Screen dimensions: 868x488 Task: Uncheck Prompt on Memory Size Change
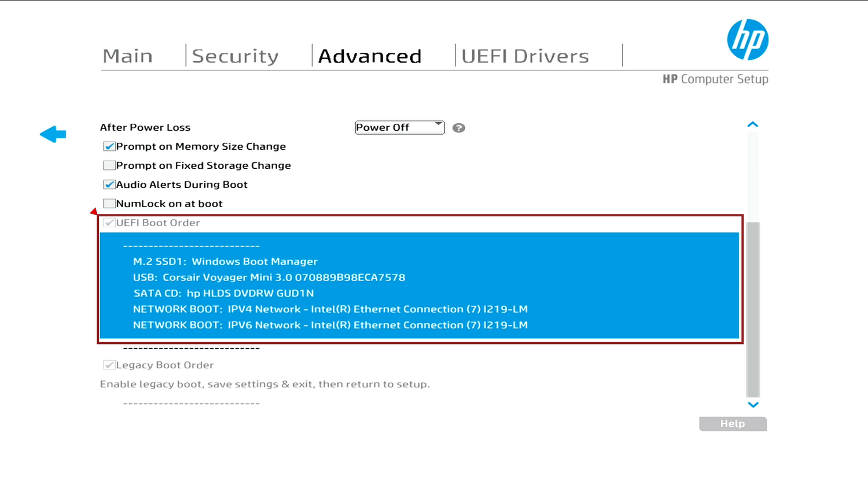pyautogui.click(x=109, y=146)
